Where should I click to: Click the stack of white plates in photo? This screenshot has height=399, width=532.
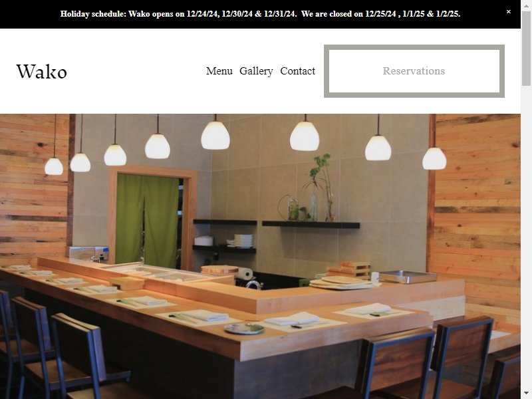click(x=243, y=241)
